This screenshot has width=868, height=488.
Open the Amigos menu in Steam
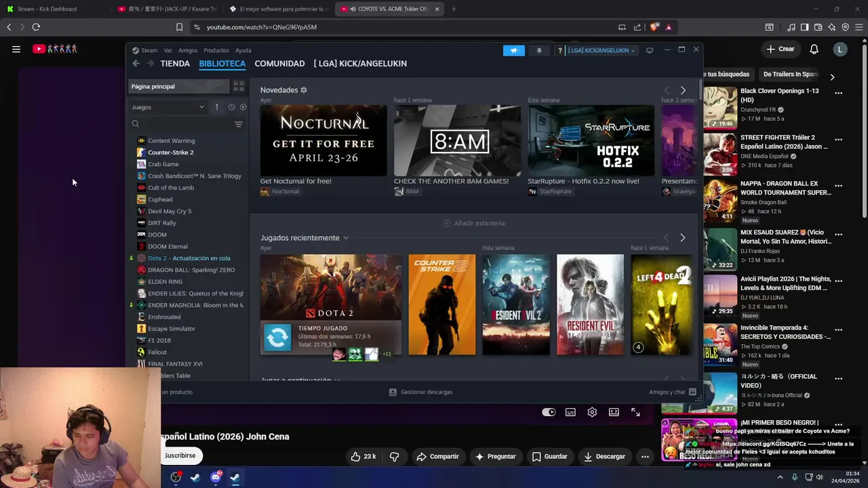pyautogui.click(x=188, y=50)
